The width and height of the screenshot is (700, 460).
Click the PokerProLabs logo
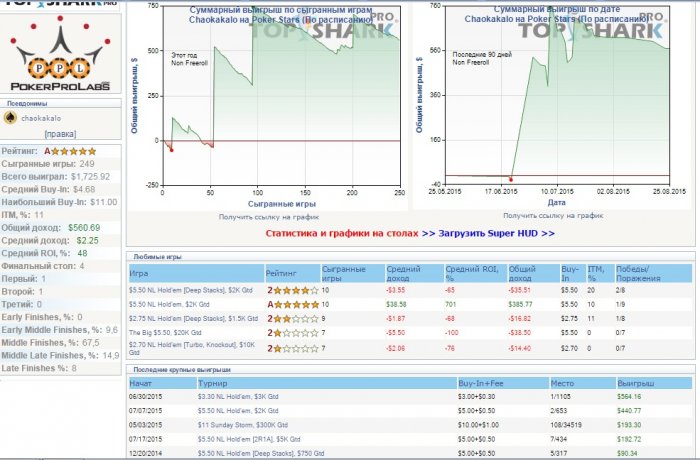[60, 54]
